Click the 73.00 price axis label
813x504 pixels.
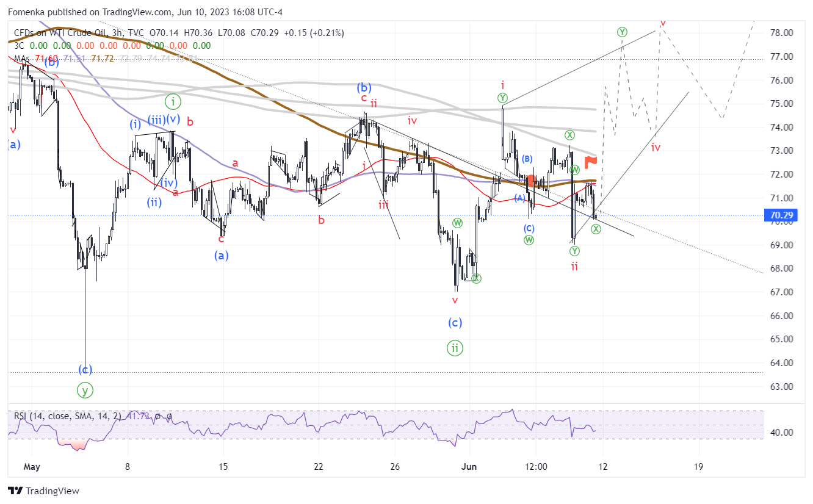click(782, 151)
